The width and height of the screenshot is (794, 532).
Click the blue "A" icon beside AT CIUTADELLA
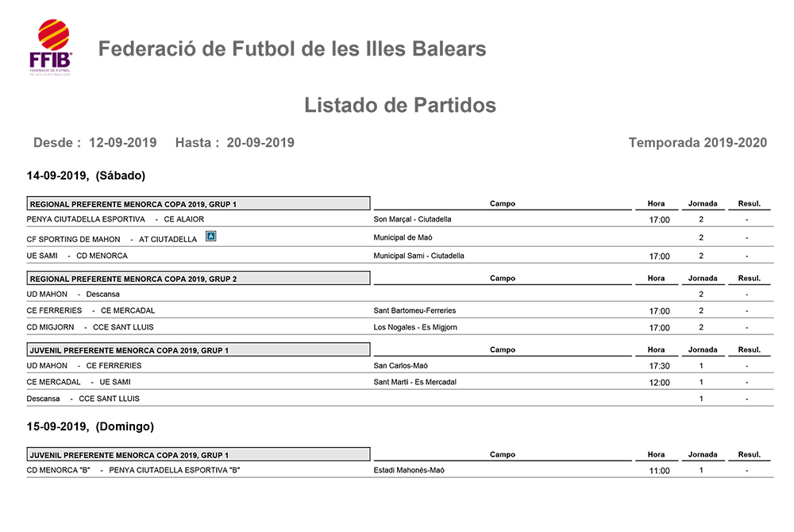tap(210, 237)
